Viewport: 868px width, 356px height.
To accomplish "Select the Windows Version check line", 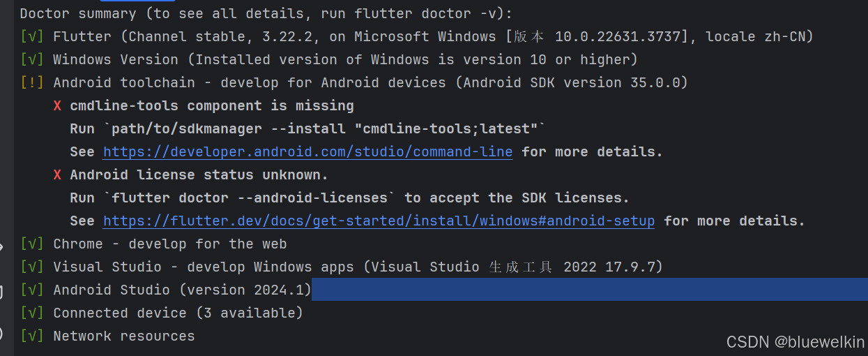I will pos(329,59).
